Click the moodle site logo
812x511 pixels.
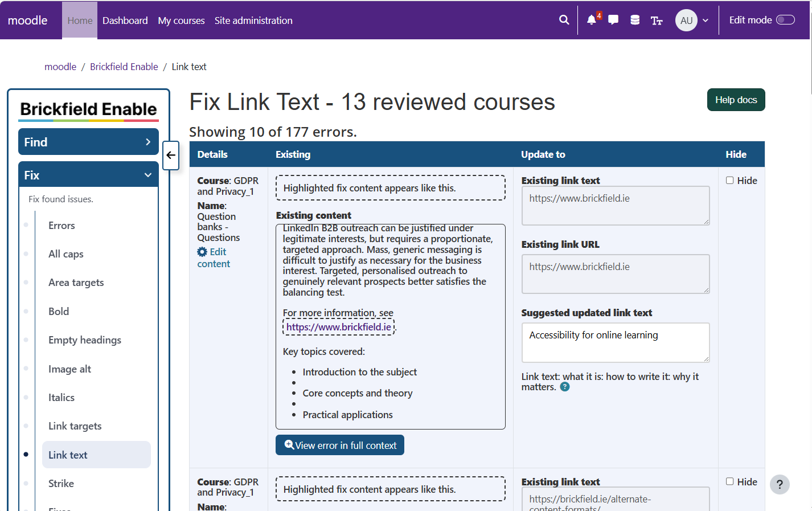pyautogui.click(x=28, y=21)
